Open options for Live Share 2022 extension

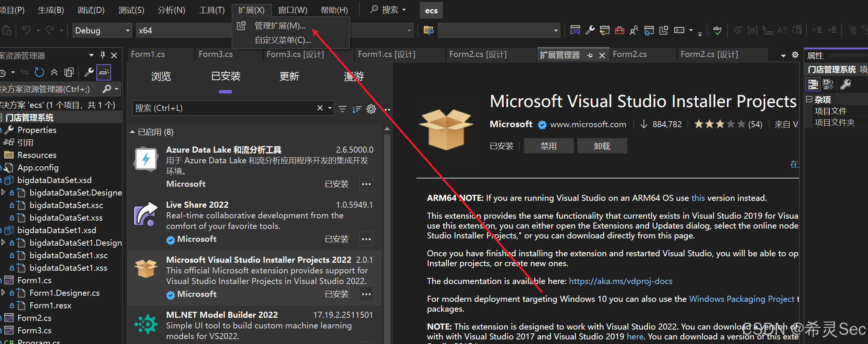(x=366, y=239)
